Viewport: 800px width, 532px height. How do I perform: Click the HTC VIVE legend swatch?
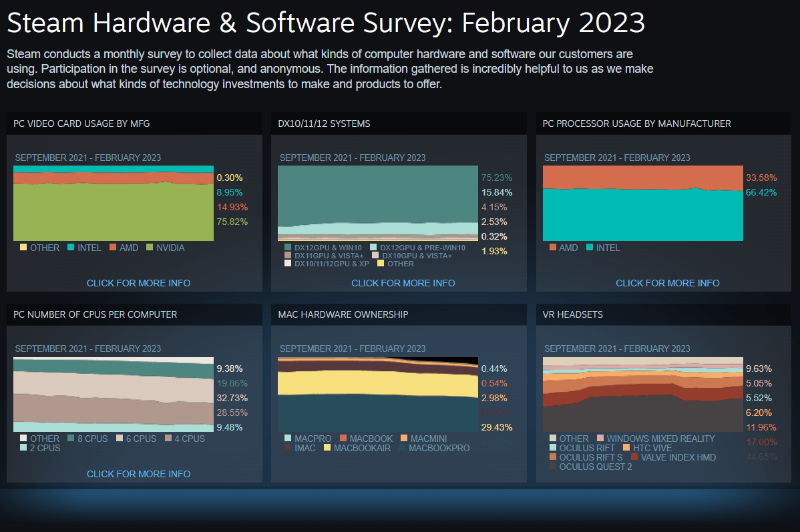click(626, 448)
